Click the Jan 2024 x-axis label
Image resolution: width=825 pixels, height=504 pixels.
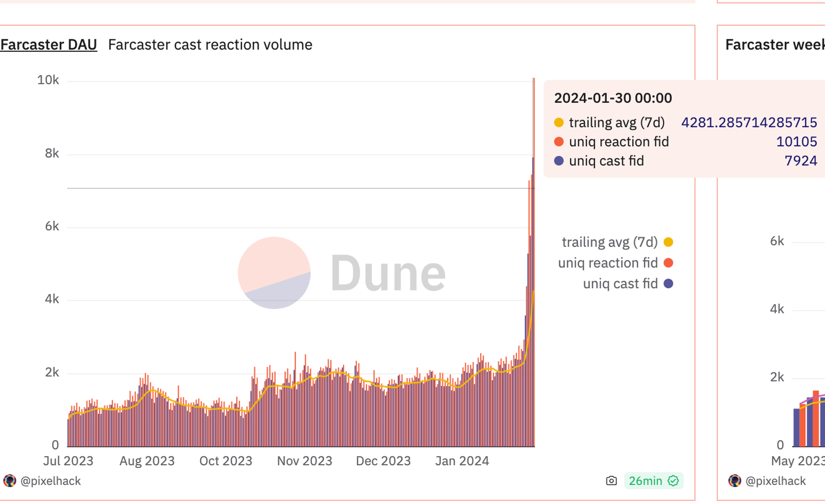click(462, 461)
